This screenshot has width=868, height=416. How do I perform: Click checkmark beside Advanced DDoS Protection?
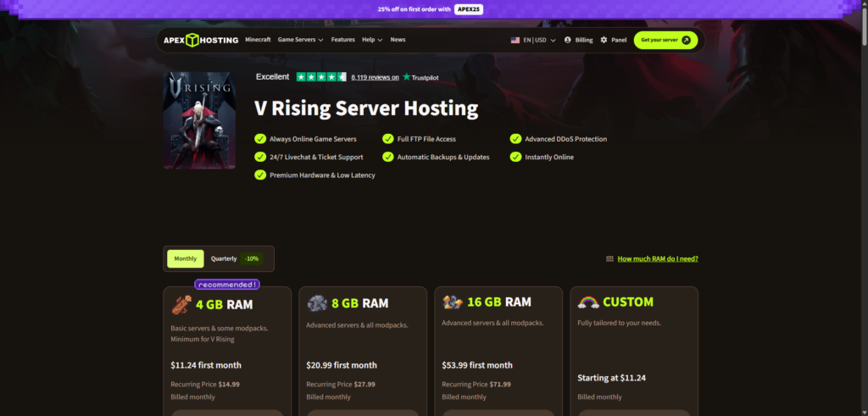[515, 139]
